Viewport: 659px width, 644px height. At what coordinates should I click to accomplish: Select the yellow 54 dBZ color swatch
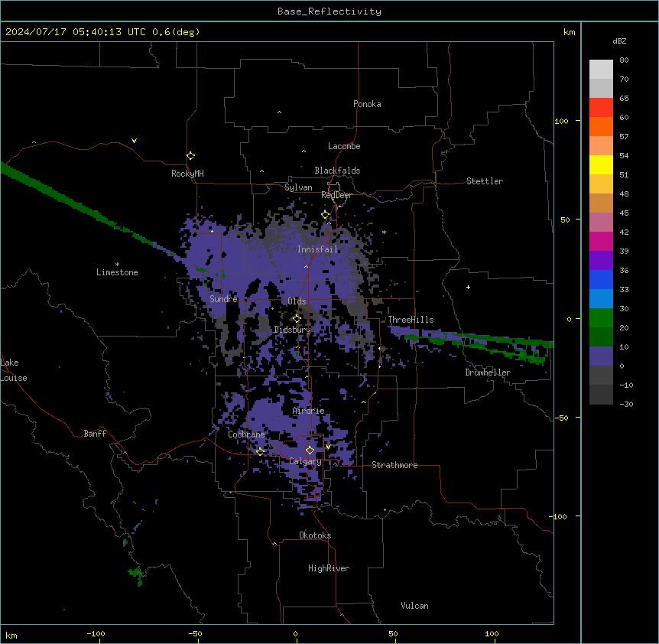601,164
